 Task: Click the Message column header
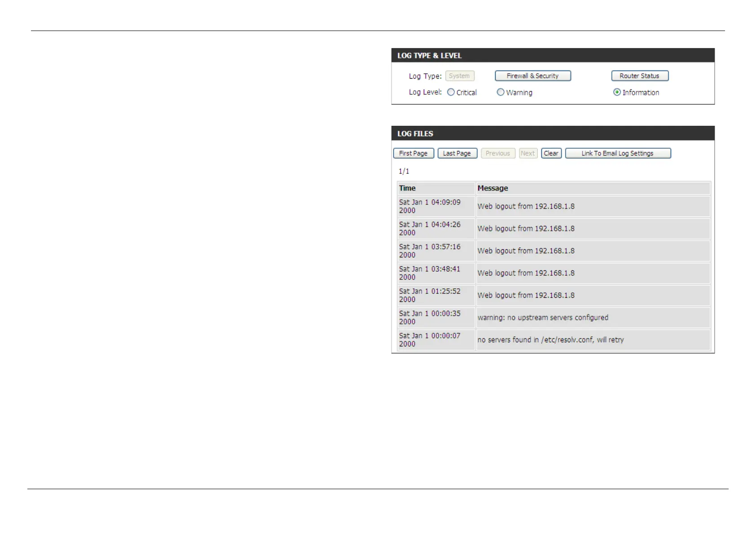pos(593,188)
